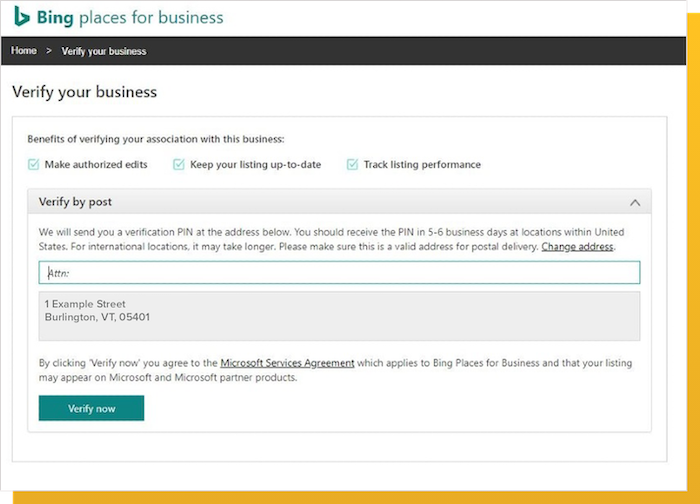Click checkmark beside 'Make authorized edits'
Viewport: 700px width, 504px height.
pos(33,164)
